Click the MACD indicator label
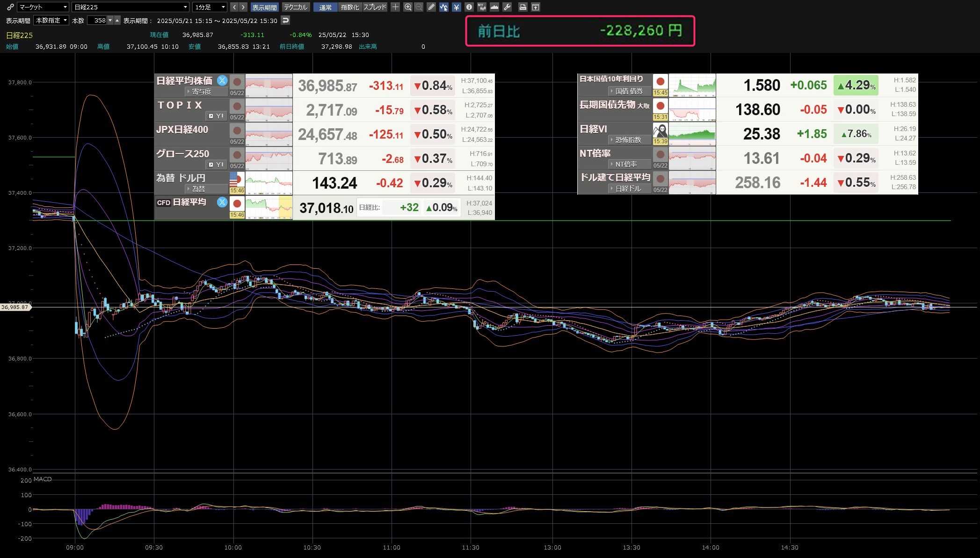This screenshot has height=558, width=980. pos(43,479)
